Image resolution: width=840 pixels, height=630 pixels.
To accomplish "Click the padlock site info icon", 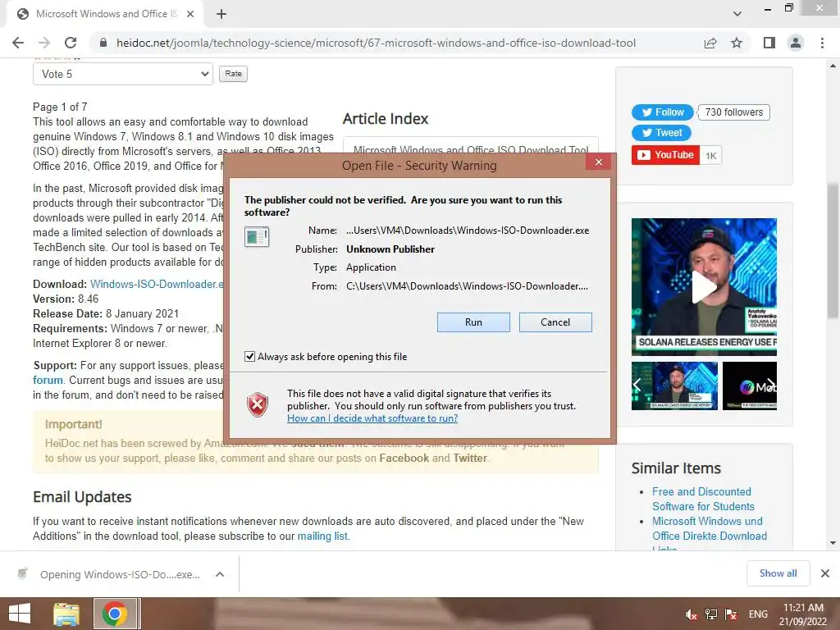I will point(104,43).
